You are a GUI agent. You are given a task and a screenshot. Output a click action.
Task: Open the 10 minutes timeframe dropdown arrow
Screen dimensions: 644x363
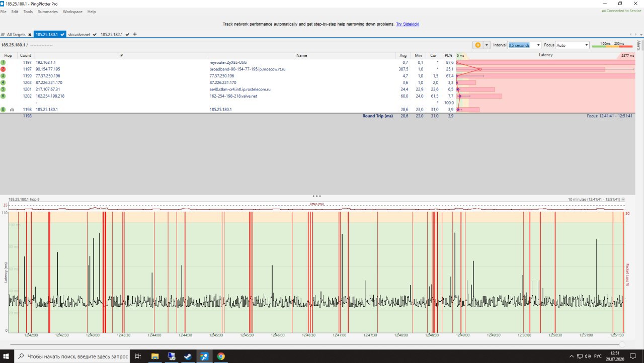[623, 200]
